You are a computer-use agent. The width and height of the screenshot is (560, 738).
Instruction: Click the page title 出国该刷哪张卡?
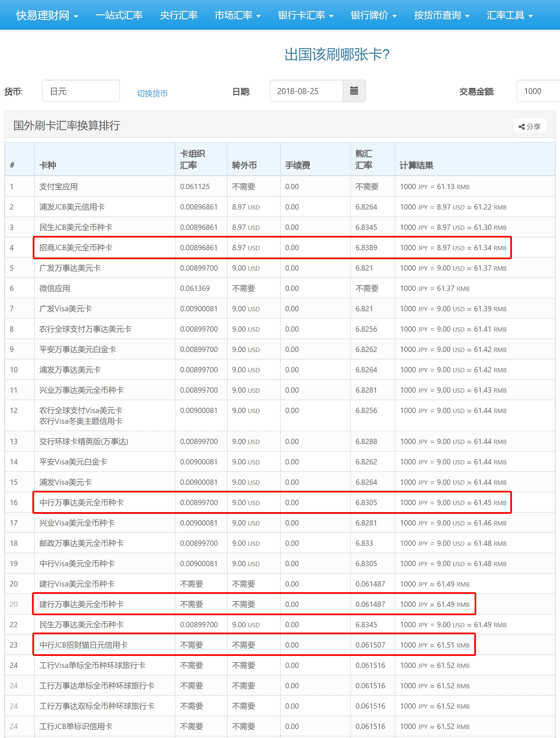(337, 54)
